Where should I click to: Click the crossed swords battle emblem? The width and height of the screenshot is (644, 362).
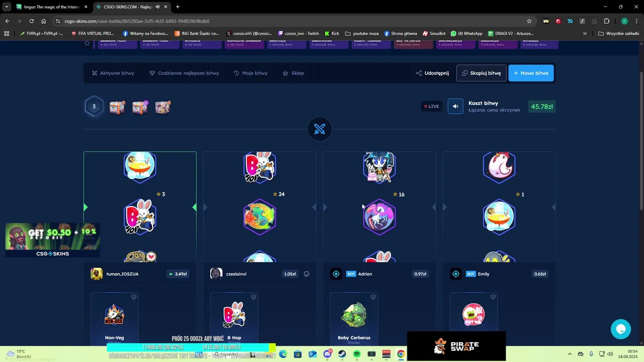(x=319, y=129)
